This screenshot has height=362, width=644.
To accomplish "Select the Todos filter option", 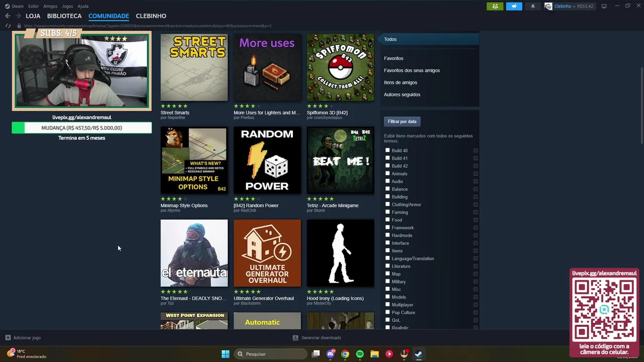I will [430, 39].
